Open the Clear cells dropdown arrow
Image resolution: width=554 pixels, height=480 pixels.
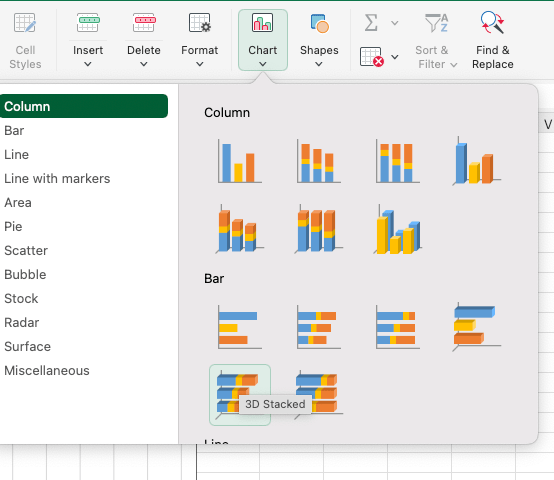coord(395,57)
